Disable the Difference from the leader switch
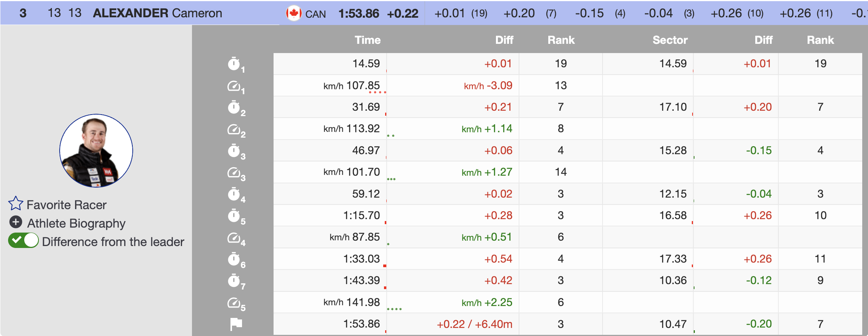This screenshot has width=868, height=336. tap(23, 241)
